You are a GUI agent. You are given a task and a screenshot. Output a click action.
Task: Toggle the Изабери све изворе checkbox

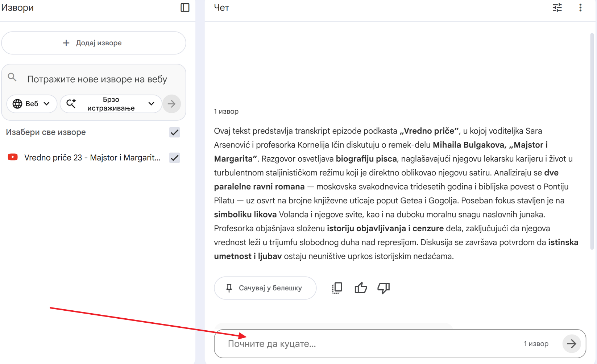point(174,132)
